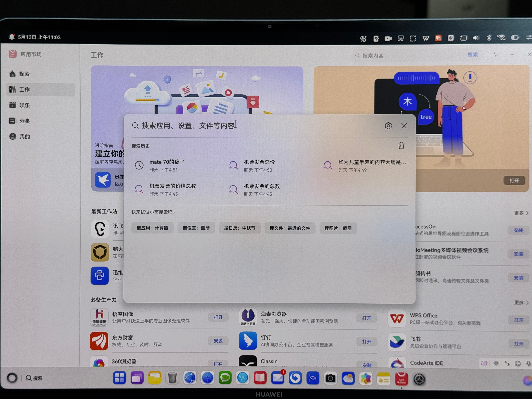The height and width of the screenshot is (399, 532).
Task: Select history item 华为儿童手表的内容大纲是…
Action: coord(365,166)
